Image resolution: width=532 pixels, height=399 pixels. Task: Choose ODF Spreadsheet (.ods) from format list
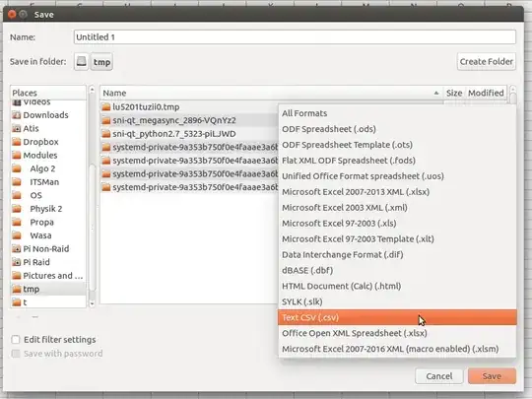click(397, 129)
